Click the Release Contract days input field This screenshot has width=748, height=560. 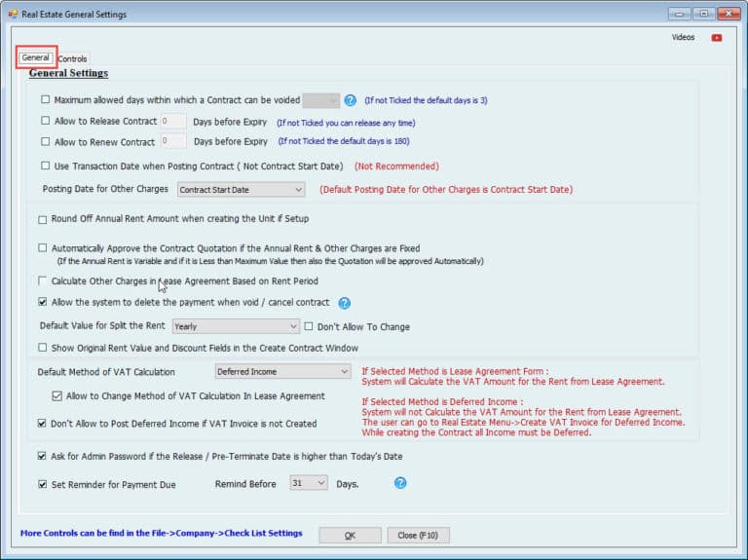click(x=173, y=121)
